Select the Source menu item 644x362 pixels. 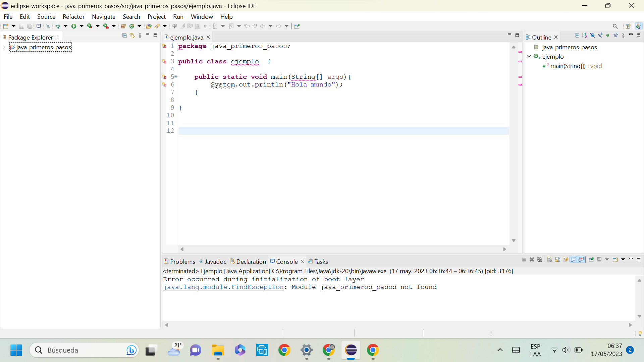pyautogui.click(x=46, y=17)
